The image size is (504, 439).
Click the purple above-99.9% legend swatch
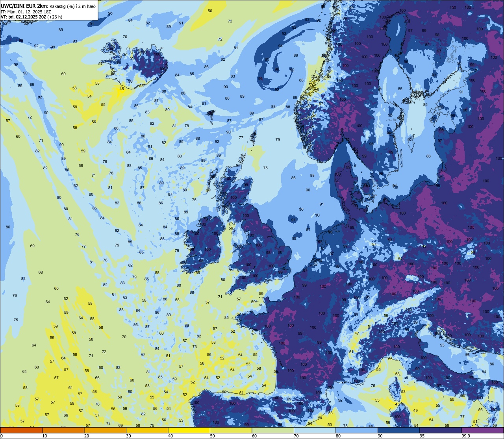coord(482,430)
